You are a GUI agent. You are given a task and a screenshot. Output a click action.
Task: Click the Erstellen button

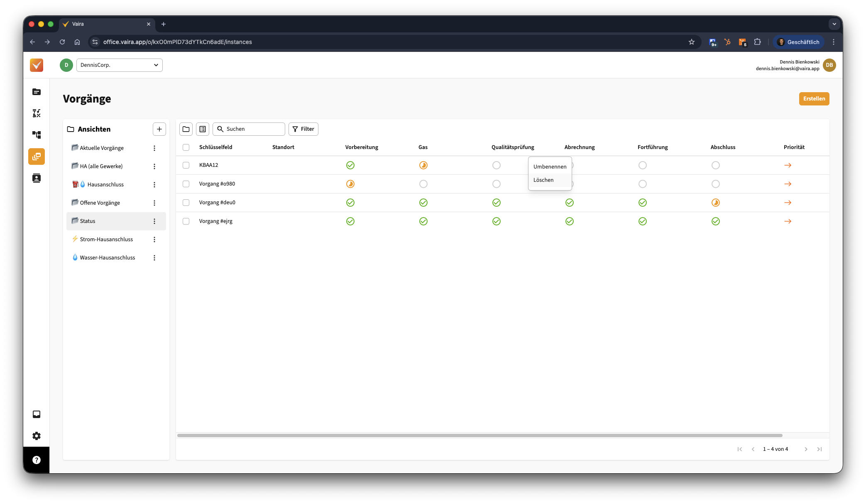point(814,99)
